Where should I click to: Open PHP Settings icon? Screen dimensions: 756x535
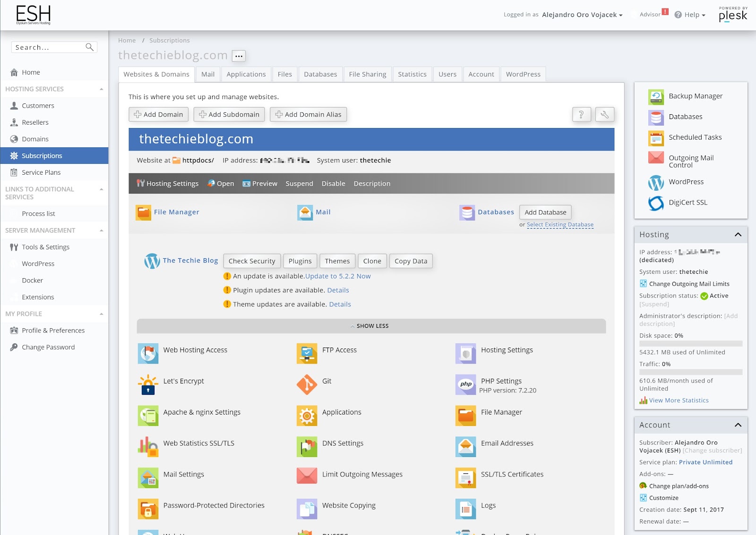coord(465,384)
